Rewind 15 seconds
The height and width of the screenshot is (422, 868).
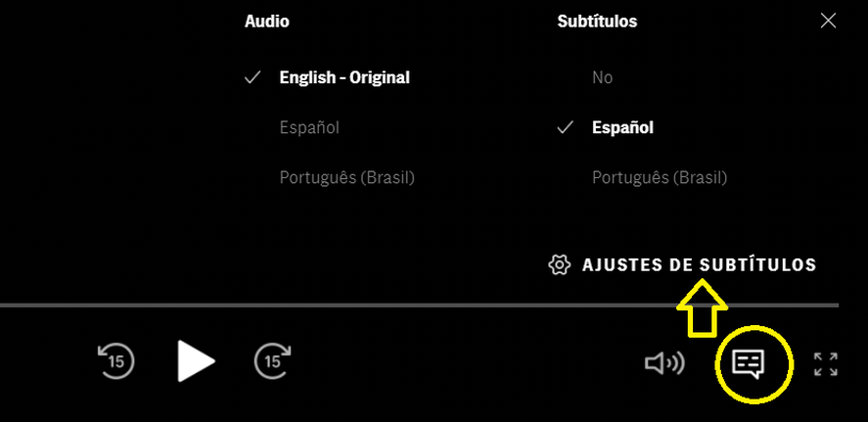(115, 361)
